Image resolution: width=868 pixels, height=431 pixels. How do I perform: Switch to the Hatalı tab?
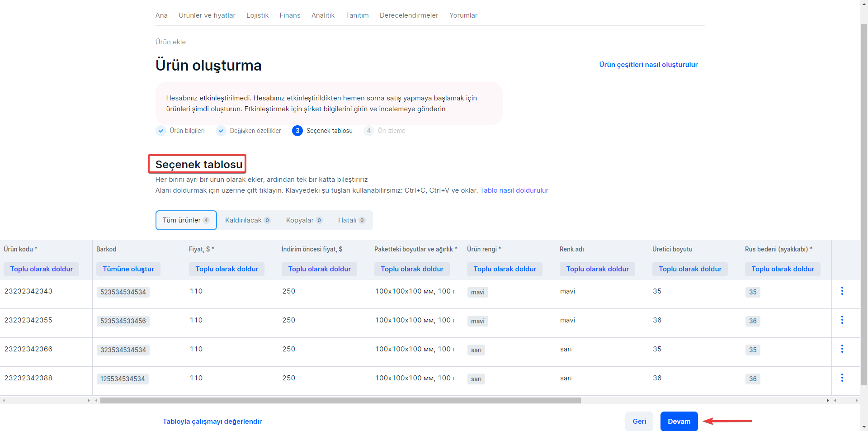351,220
